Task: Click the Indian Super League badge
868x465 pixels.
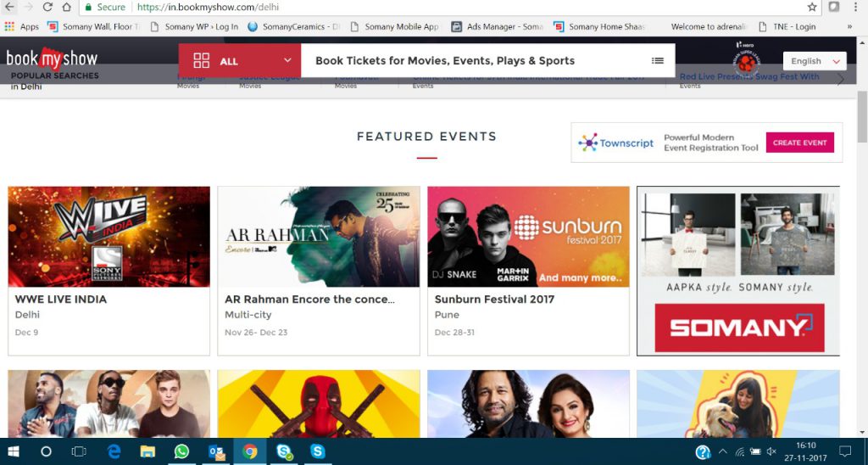Action: pos(746,59)
